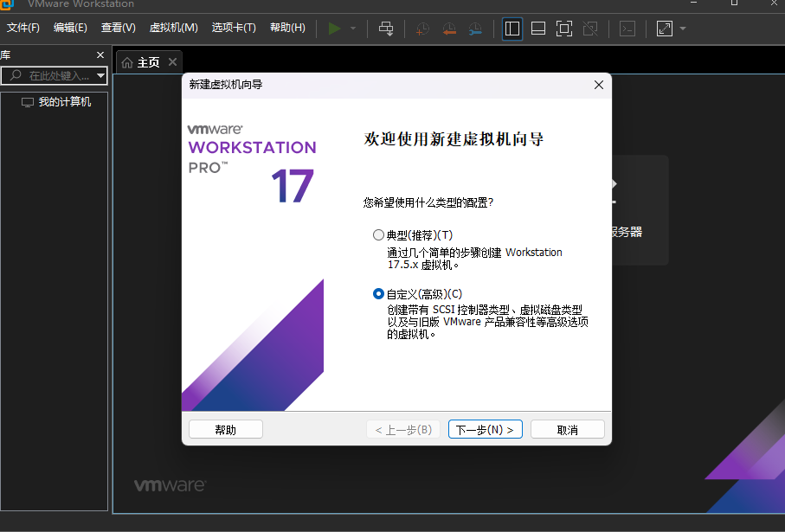Click the 下一步(N) button
The image size is (785, 532).
(485, 430)
